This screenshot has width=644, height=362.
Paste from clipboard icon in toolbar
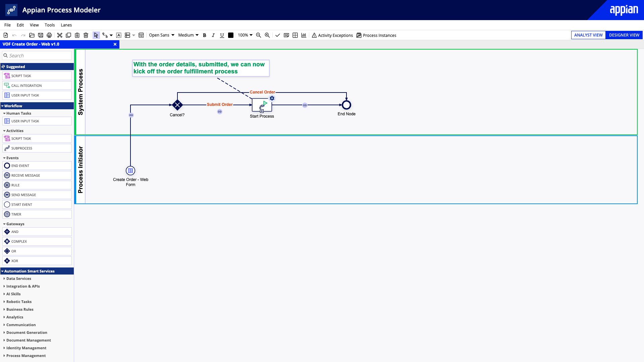[77, 35]
